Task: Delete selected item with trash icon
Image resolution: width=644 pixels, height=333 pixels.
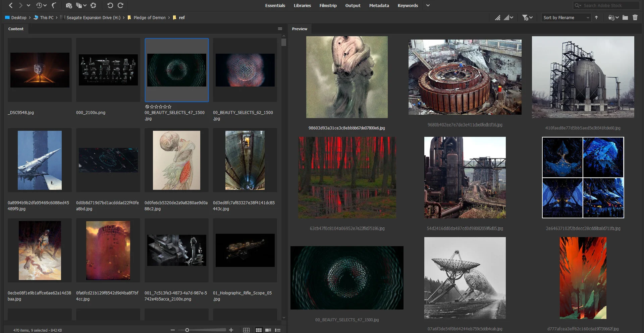Action: pyautogui.click(x=635, y=17)
